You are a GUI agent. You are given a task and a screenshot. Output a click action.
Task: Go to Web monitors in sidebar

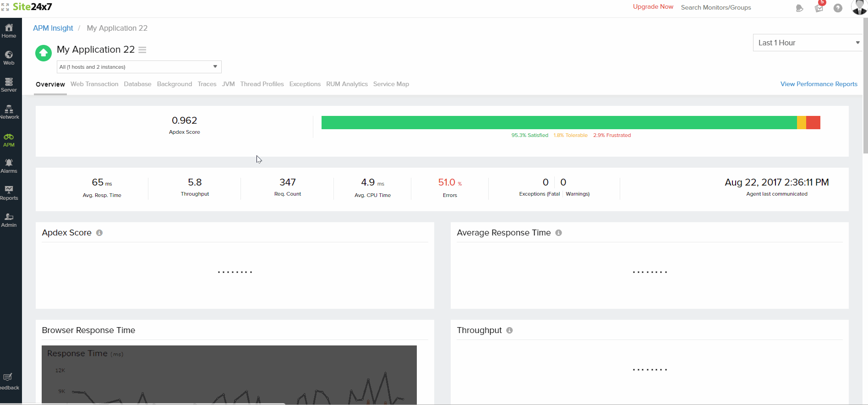point(9,58)
